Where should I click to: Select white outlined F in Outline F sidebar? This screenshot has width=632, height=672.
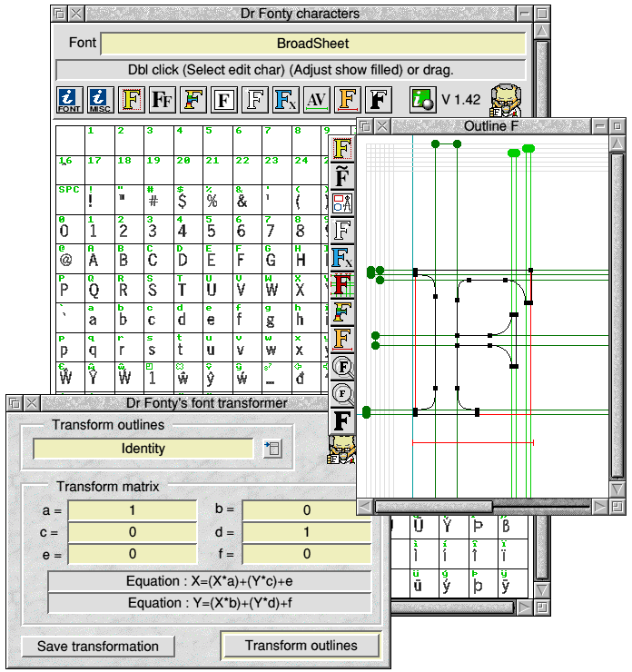coord(342,230)
